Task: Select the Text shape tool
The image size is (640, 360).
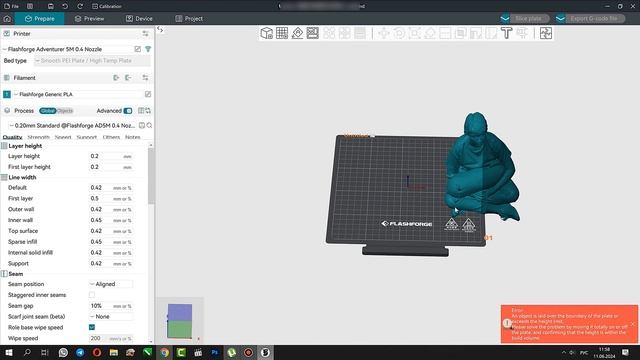Action: tap(507, 33)
